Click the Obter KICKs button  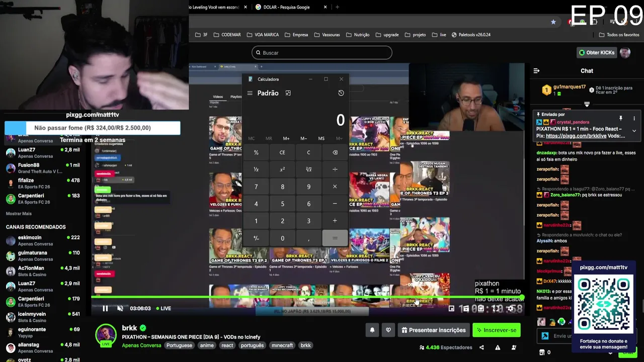point(597,52)
